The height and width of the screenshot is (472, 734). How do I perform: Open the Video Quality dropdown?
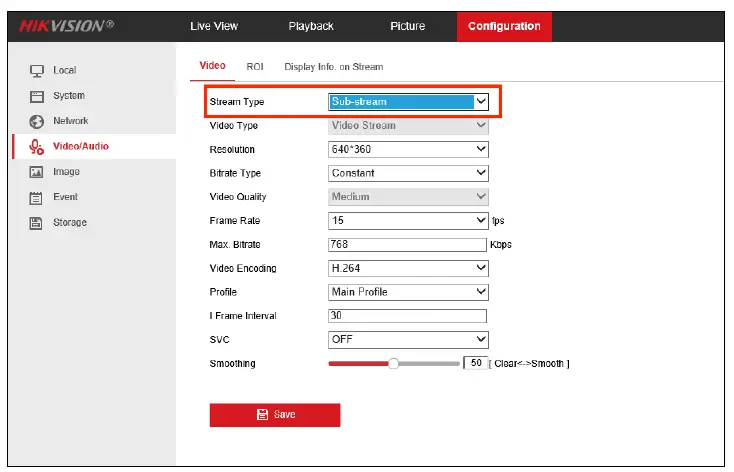tap(408, 197)
